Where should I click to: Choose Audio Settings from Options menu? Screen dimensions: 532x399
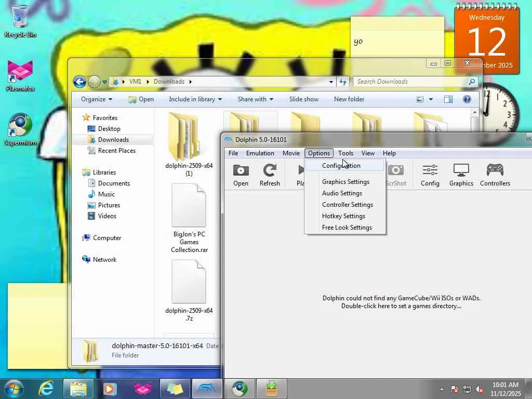345,193
